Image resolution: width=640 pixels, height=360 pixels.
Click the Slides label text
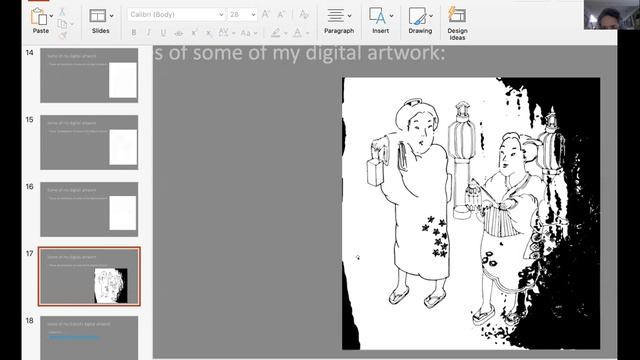[x=100, y=31]
